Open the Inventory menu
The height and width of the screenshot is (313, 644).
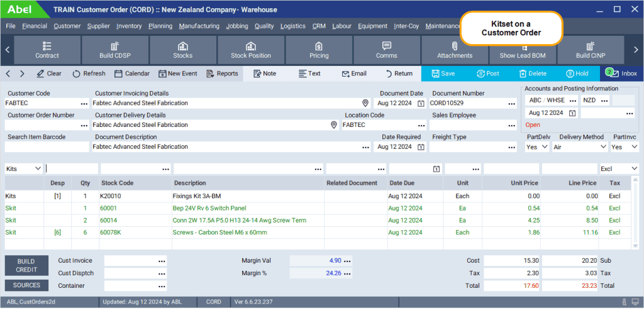129,26
